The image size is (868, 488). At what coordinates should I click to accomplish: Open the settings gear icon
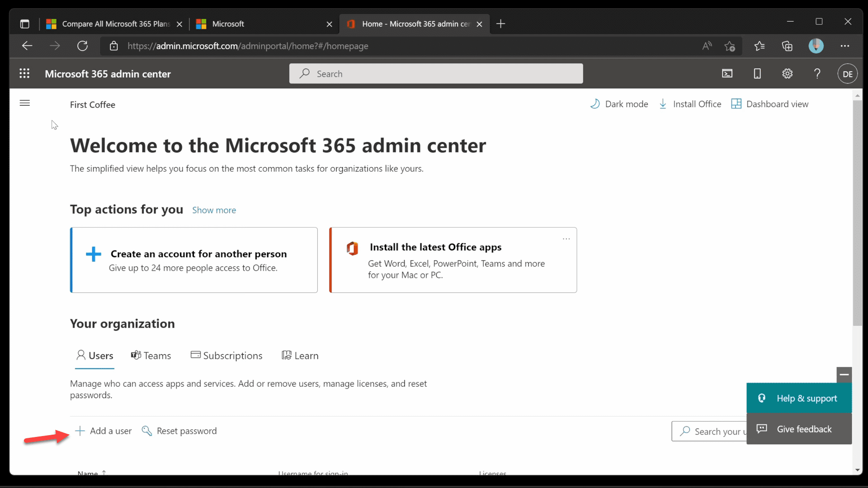pyautogui.click(x=787, y=74)
